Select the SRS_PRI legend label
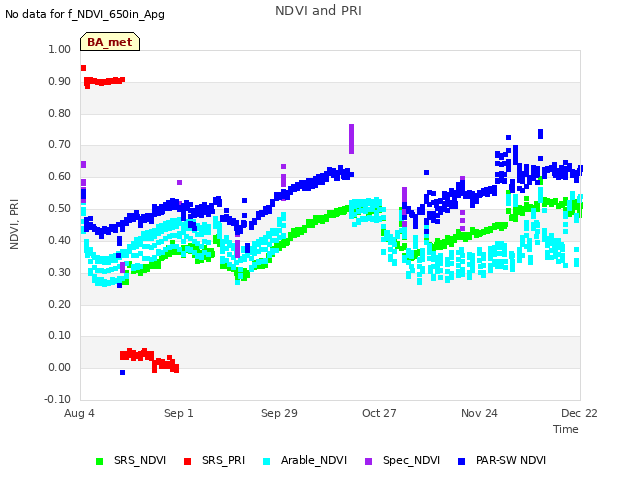 (x=223, y=460)
